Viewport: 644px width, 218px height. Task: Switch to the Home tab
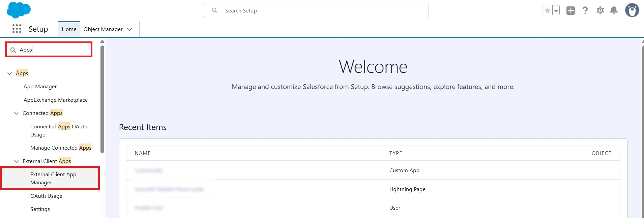[69, 29]
